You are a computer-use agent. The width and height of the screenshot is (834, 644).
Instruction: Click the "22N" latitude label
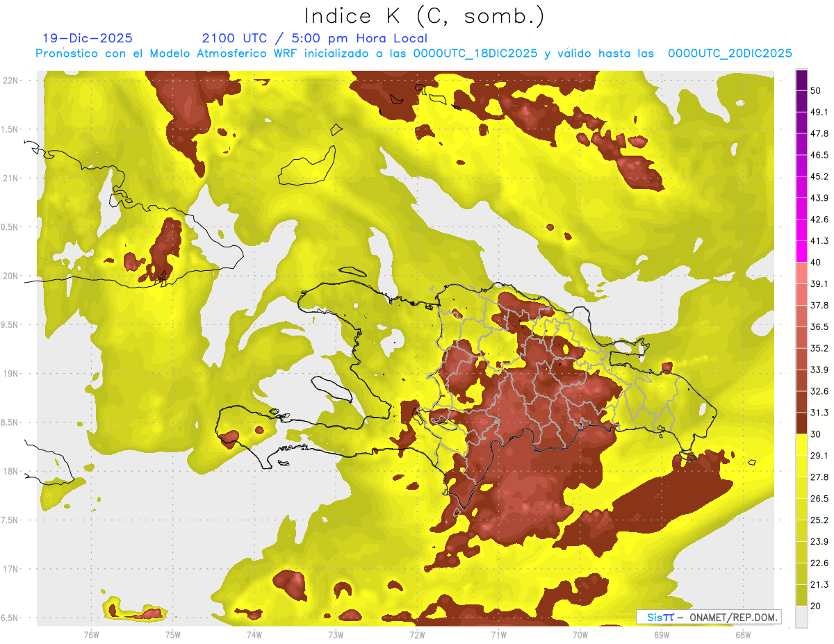pyautogui.click(x=11, y=81)
